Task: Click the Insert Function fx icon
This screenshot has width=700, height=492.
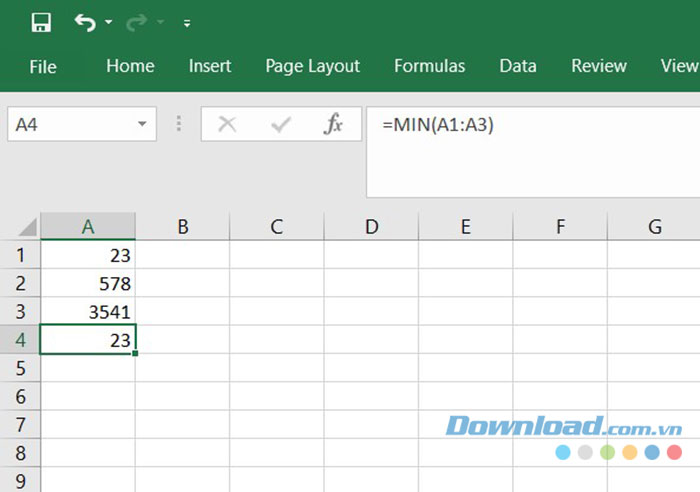Action: (x=334, y=124)
